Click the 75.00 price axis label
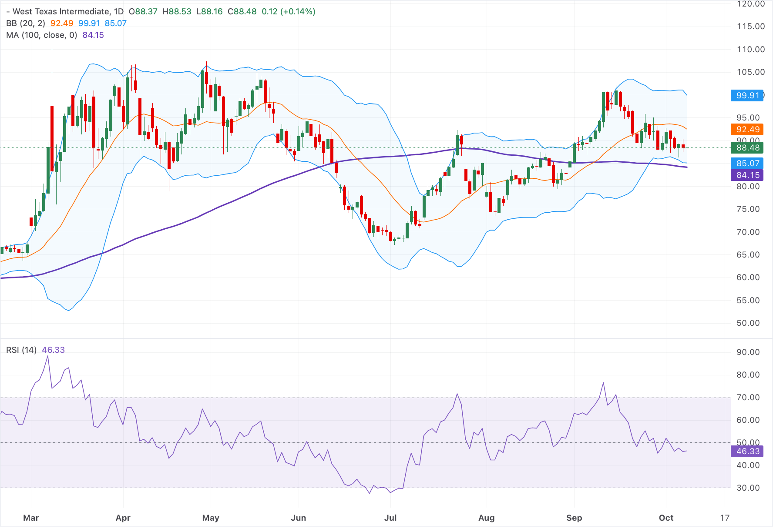Screen dimensions: 773x532 (748, 209)
